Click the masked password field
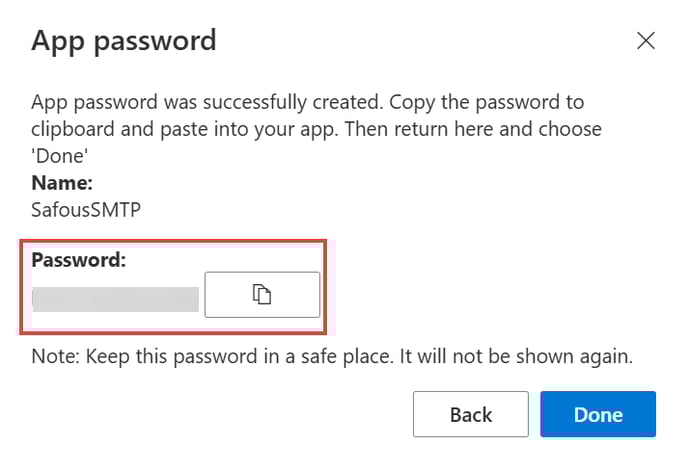The width and height of the screenshot is (688, 471). (x=116, y=296)
